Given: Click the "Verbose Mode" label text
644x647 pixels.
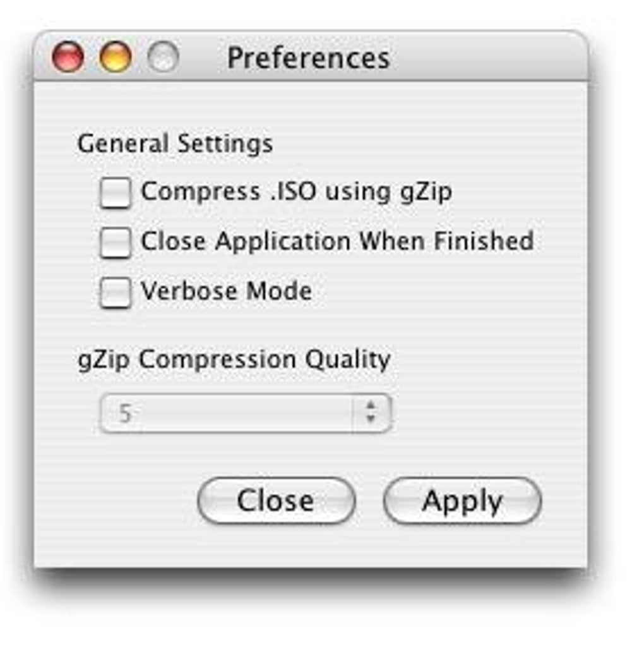Looking at the screenshot, I should click(x=226, y=291).
